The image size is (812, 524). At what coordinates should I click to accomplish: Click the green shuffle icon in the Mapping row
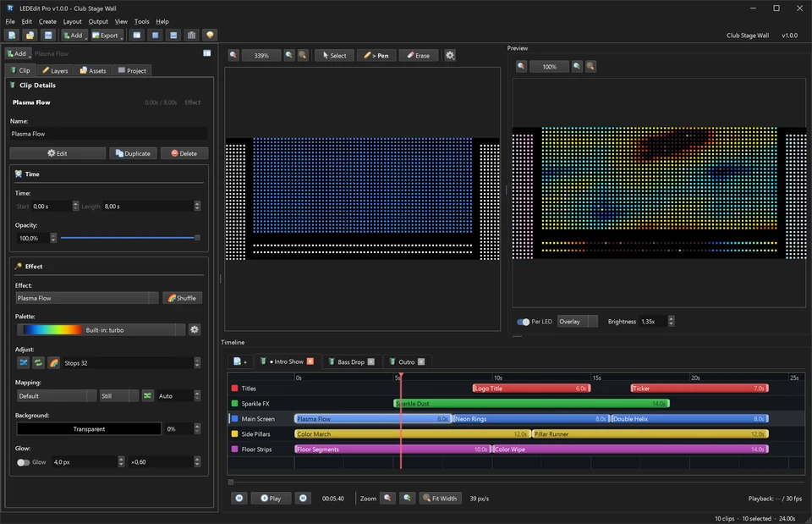(147, 396)
